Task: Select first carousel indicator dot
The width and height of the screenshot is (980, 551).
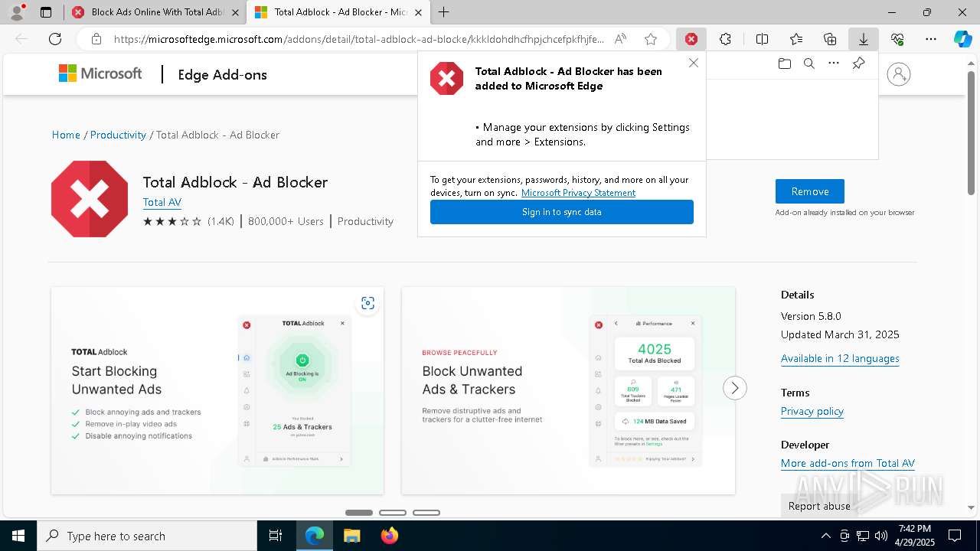Action: (x=359, y=513)
